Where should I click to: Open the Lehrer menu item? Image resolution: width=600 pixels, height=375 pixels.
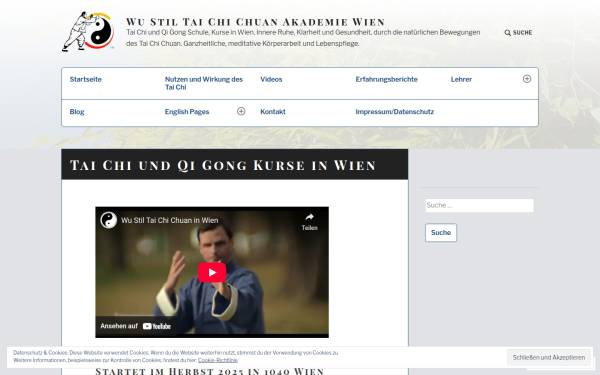pos(461,80)
